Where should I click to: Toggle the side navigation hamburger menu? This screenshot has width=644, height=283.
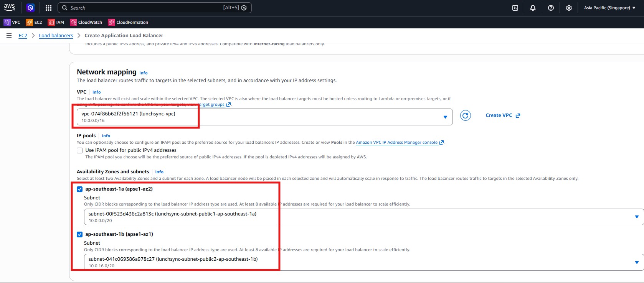tap(9, 36)
